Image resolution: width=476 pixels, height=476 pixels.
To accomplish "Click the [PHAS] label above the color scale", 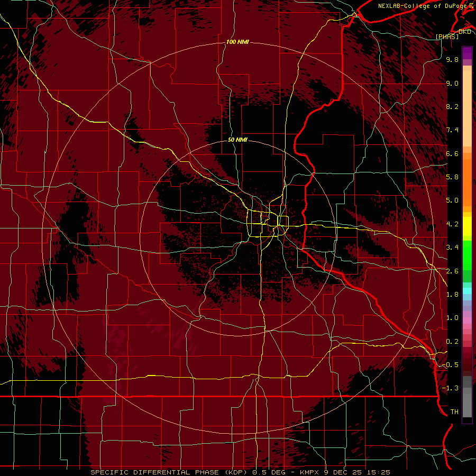I will click(x=447, y=36).
